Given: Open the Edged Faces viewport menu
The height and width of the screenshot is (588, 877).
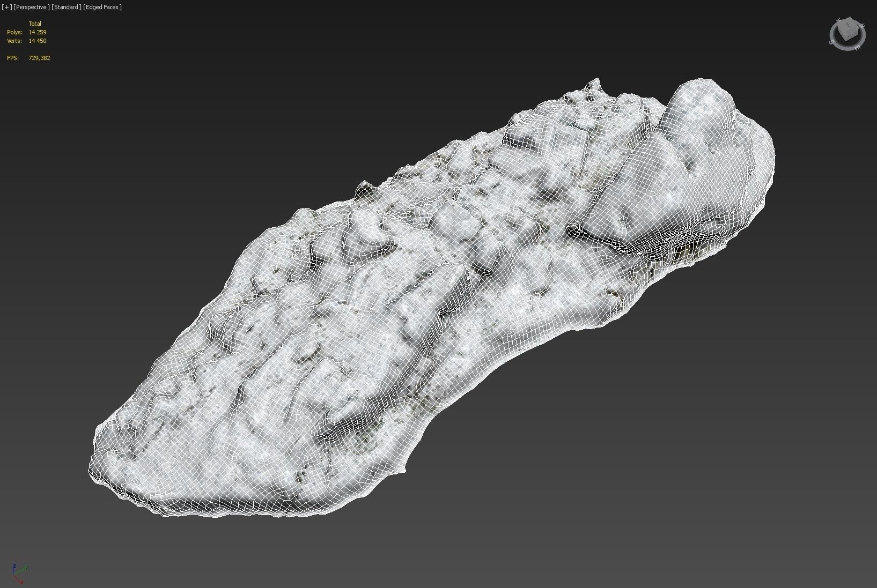Looking at the screenshot, I should (x=102, y=7).
